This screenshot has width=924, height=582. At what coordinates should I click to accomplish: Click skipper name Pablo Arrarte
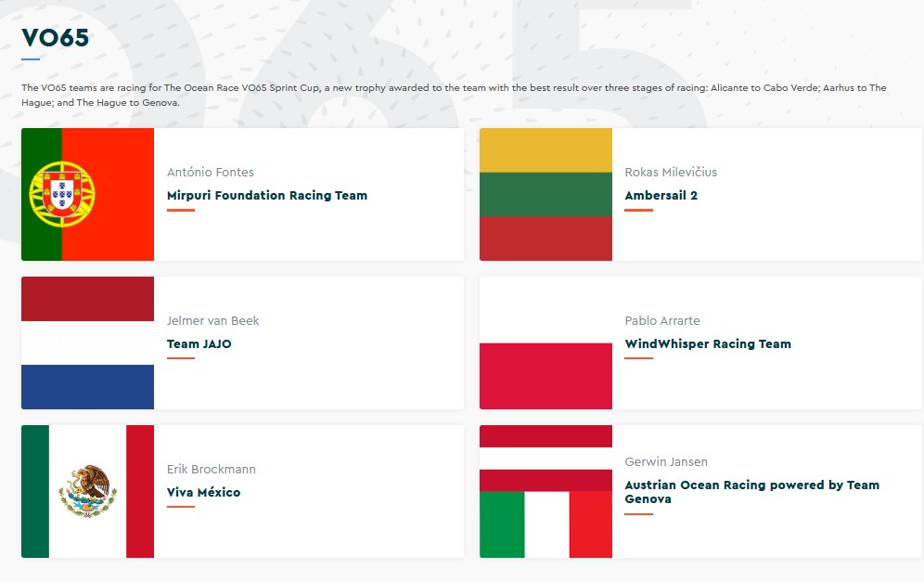click(662, 320)
